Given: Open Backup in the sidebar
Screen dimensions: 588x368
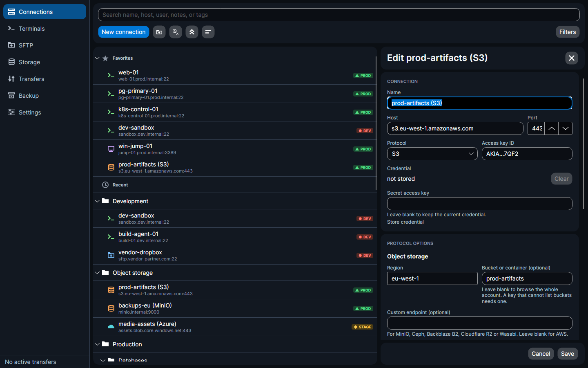Looking at the screenshot, I should [45, 96].
